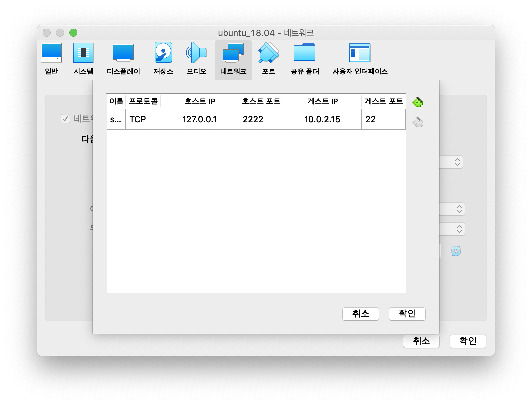This screenshot has height=405, width=532.
Task: Open the 시스템 (System) settings section
Action: (83, 59)
